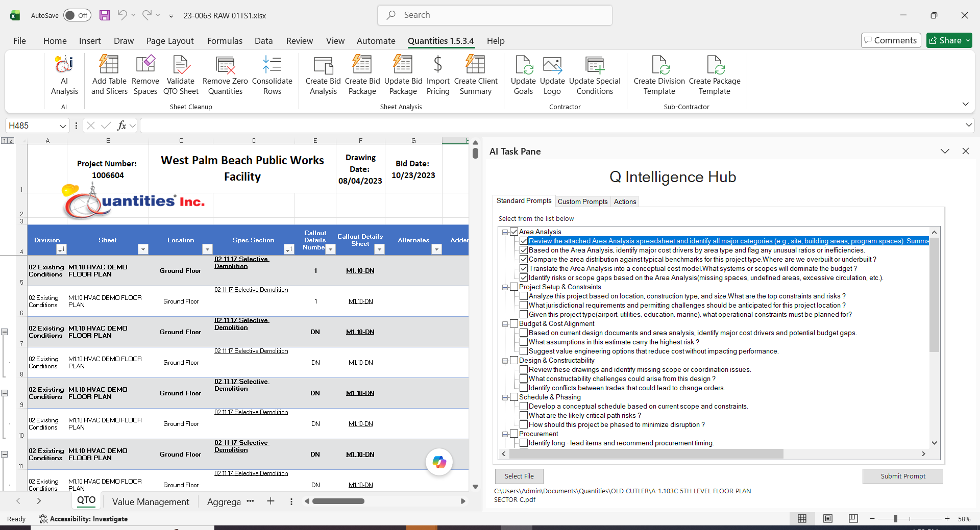Open the Sheet column filter dropdown
Screen dimensions: 980x530
point(143,249)
